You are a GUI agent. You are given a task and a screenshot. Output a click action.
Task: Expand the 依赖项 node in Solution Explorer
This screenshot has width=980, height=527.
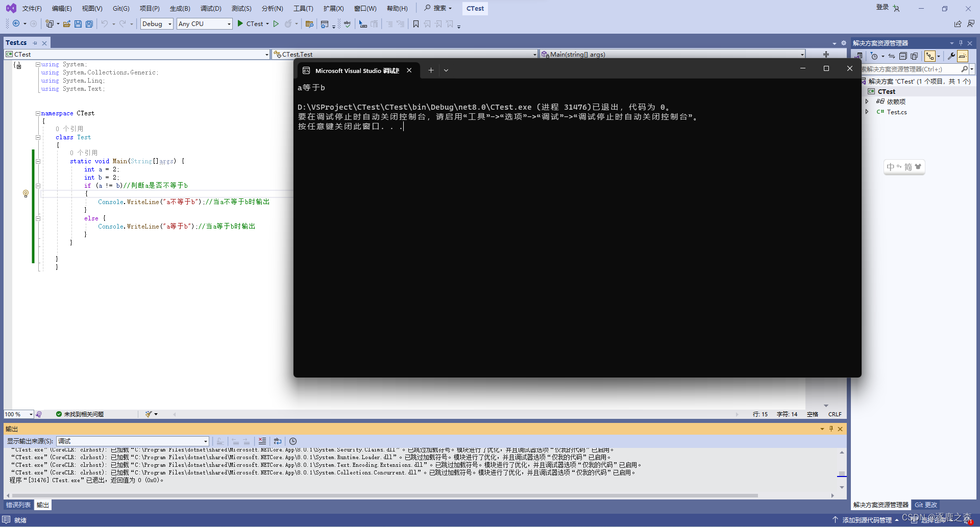[867, 102]
